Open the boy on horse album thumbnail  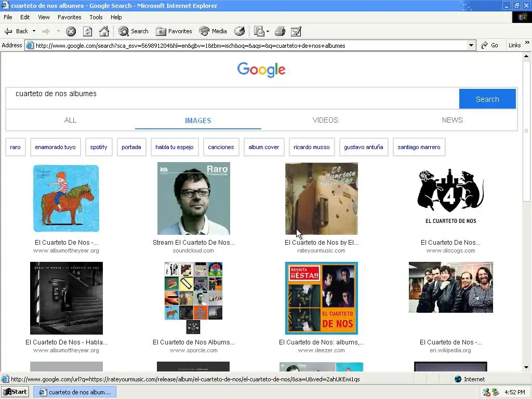(66, 198)
